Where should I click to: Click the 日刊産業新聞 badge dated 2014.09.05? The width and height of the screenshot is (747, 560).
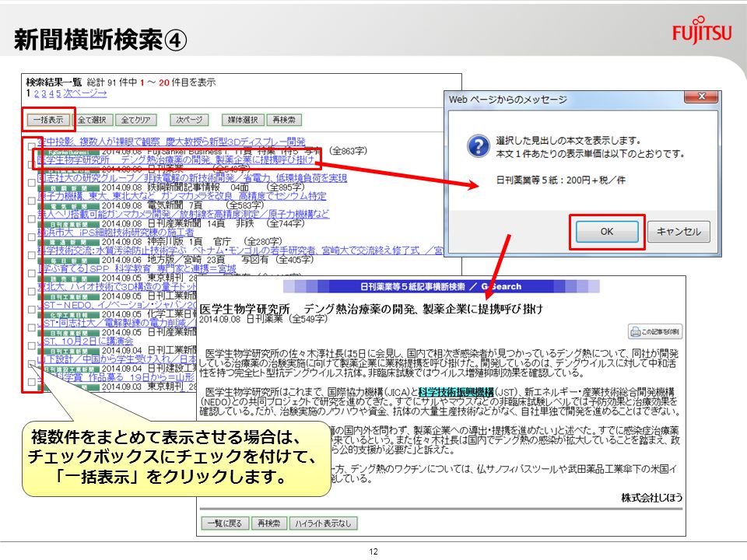[68, 332]
